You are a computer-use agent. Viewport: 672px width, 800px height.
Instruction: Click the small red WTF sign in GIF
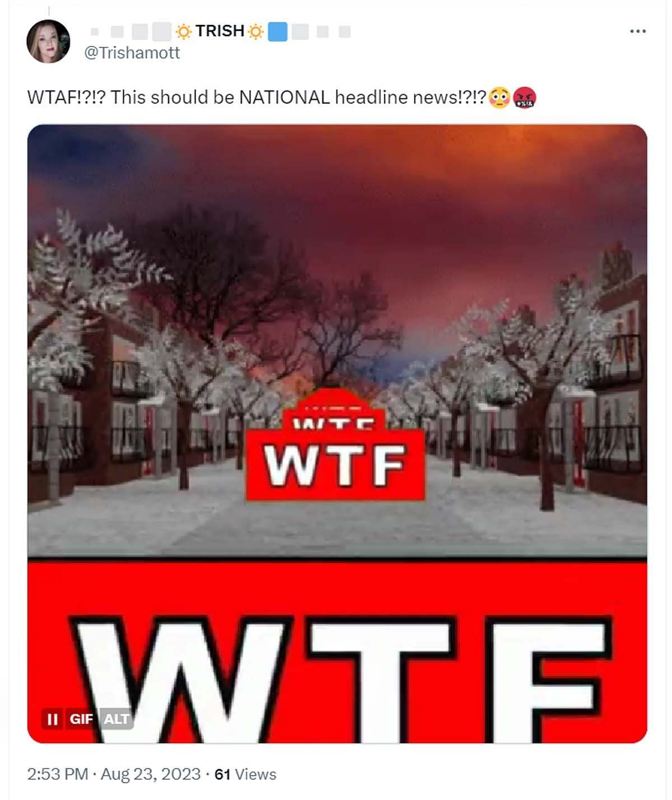click(x=335, y=465)
